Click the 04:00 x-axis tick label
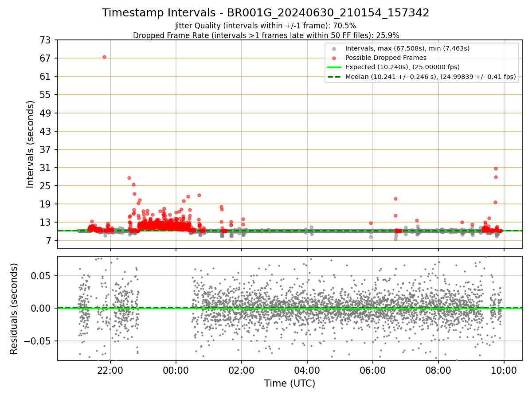 point(307,370)
